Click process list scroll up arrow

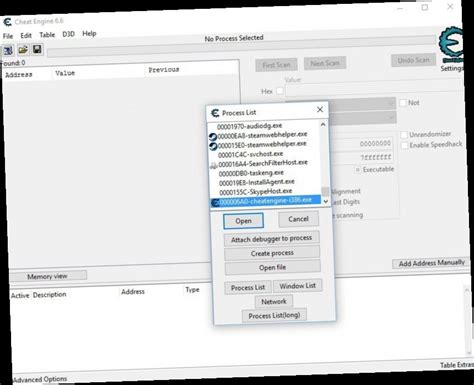coord(323,125)
